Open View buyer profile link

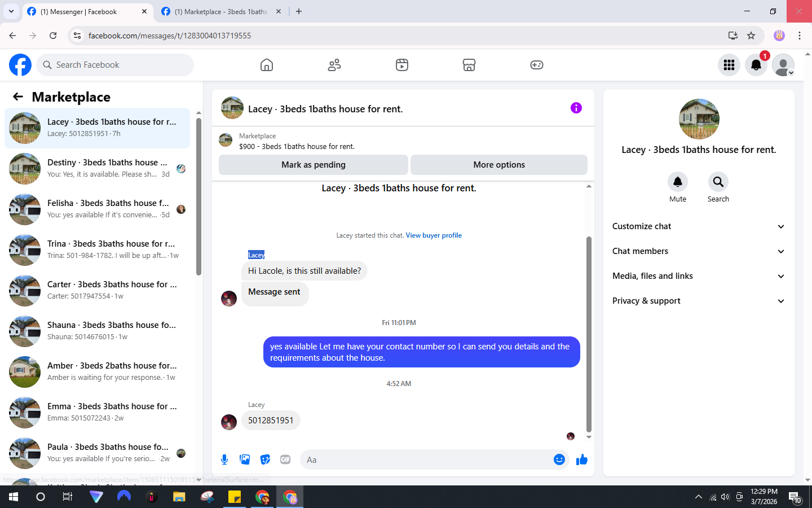coord(434,235)
